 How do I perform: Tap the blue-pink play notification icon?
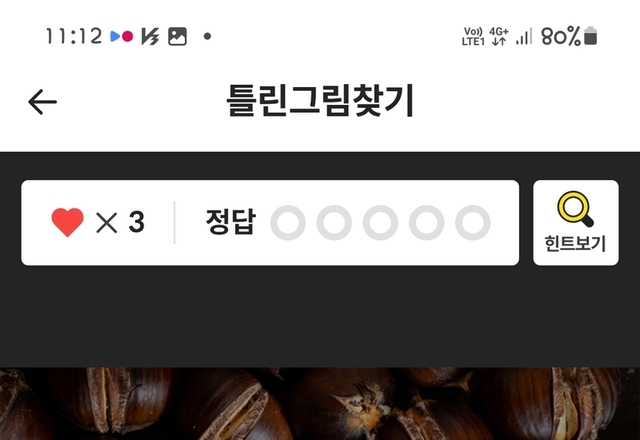click(x=122, y=36)
